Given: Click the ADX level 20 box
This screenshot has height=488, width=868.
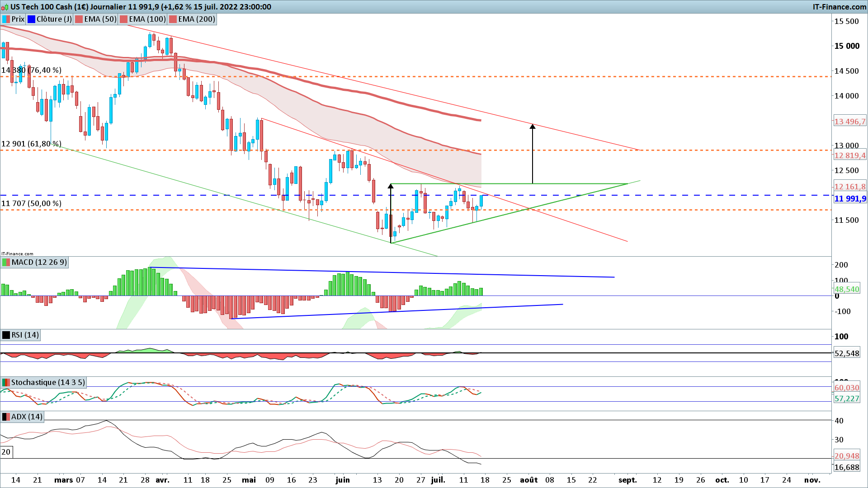Looking at the screenshot, I should [x=6, y=452].
